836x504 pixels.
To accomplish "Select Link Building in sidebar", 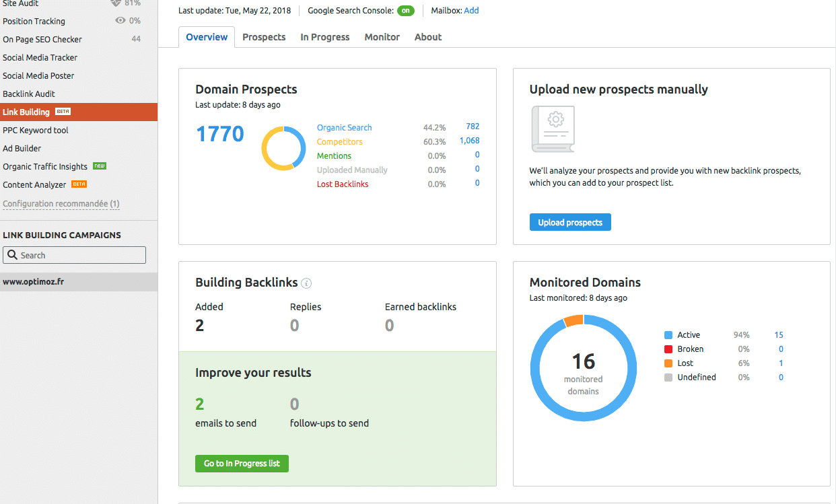I will tap(79, 112).
